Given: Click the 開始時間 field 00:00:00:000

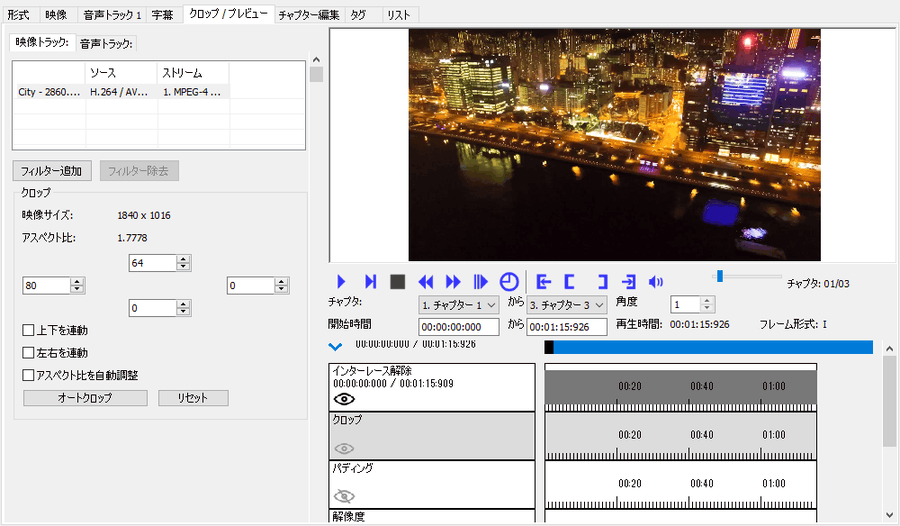Looking at the screenshot, I should click(459, 327).
